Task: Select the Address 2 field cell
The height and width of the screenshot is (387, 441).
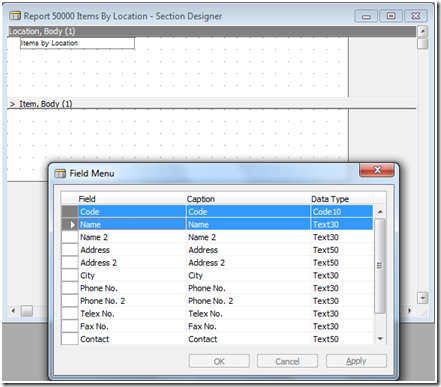Action: tap(132, 263)
